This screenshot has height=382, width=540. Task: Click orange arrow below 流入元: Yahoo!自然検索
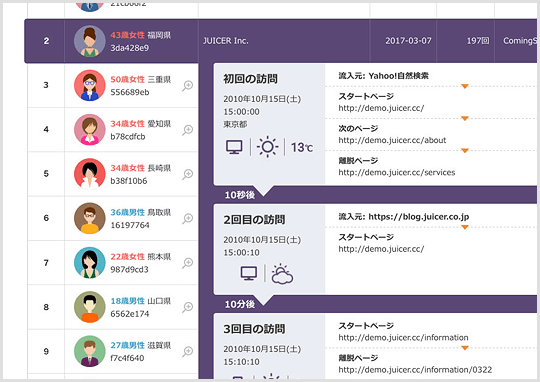click(465, 86)
